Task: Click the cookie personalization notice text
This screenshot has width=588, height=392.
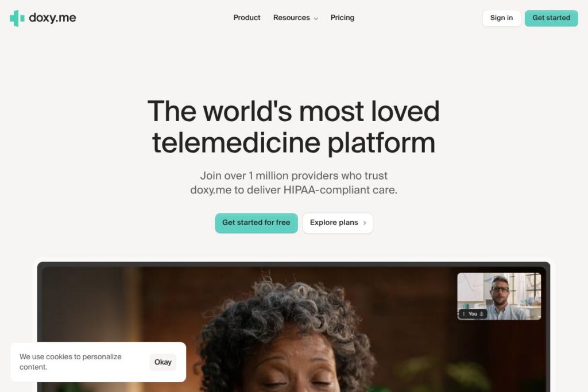Action: (x=71, y=362)
